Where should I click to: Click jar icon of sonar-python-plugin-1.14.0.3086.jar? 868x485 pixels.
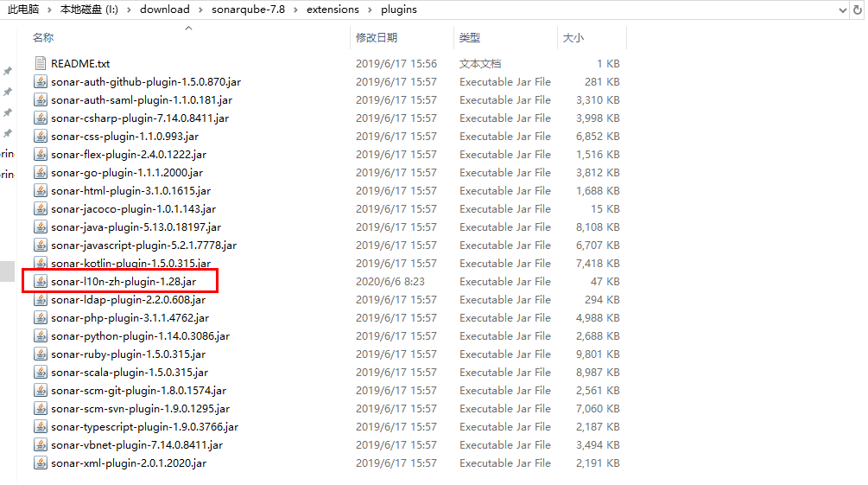(x=41, y=336)
